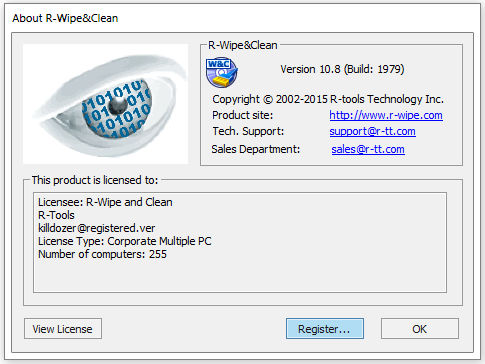Click the R-Tools license line
485x364 pixels.
(56, 215)
